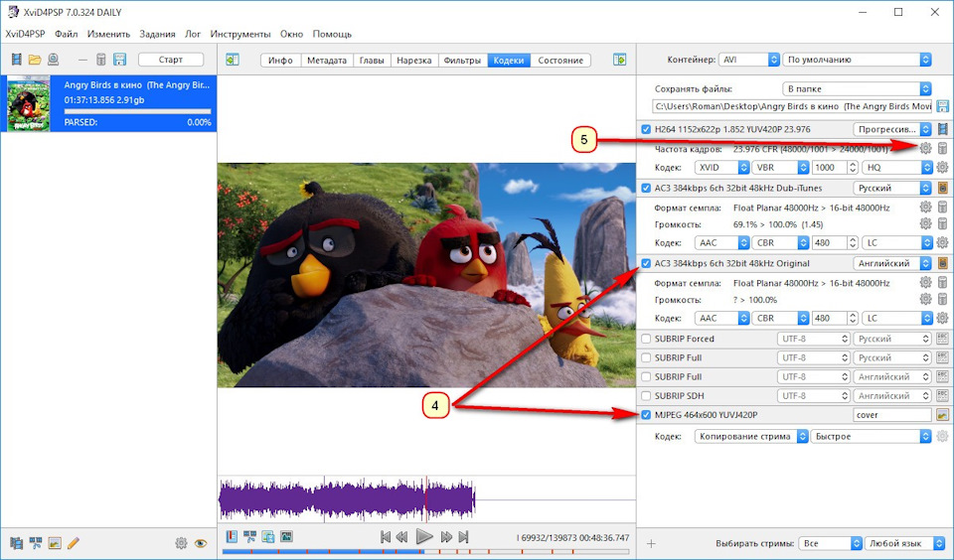The image size is (954, 560).
Task: Click the MJPEG cover image folder icon
Action: [x=942, y=415]
